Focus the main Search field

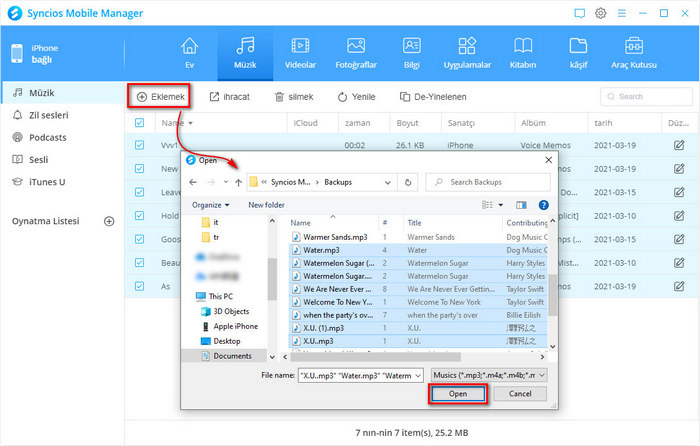click(x=646, y=96)
